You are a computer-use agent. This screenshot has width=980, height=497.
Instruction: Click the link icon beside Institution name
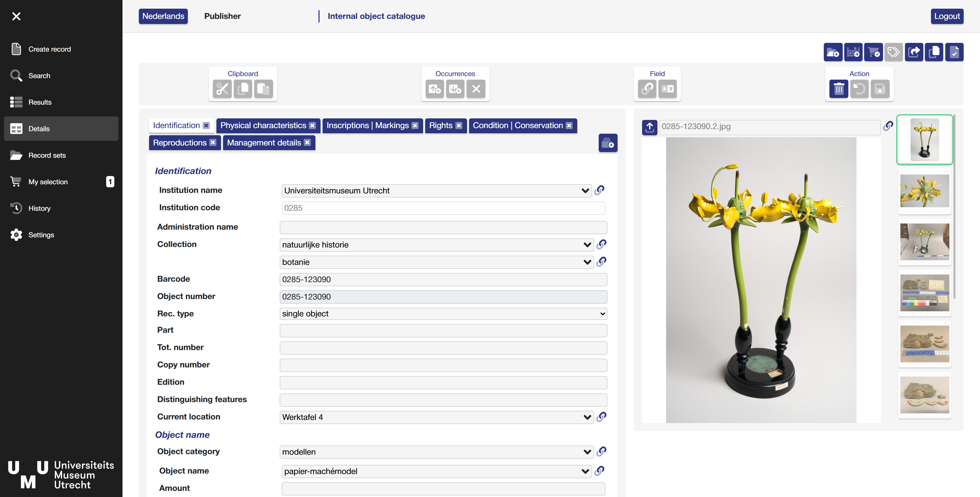599,190
